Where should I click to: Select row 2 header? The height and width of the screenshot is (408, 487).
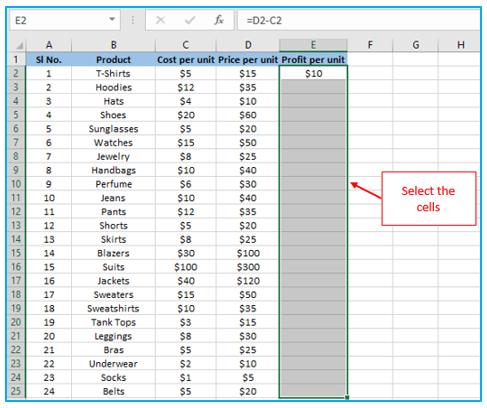coord(16,73)
